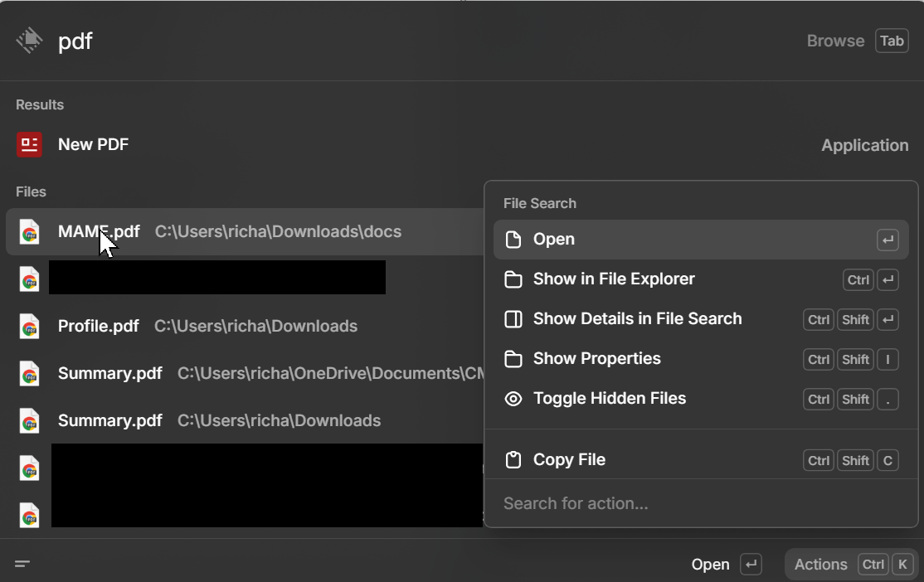The image size is (924, 582).
Task: Click the filter icon at the bottom-left corner
Action: click(x=23, y=563)
